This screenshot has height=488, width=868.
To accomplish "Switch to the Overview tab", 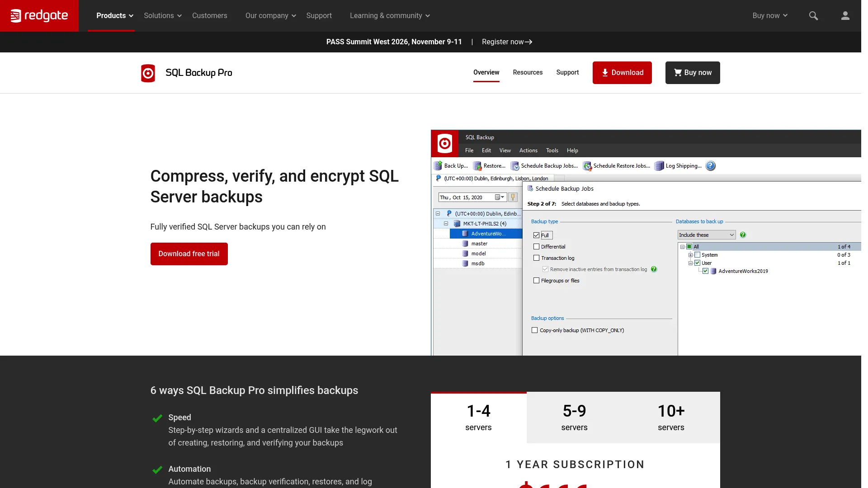I will click(486, 72).
